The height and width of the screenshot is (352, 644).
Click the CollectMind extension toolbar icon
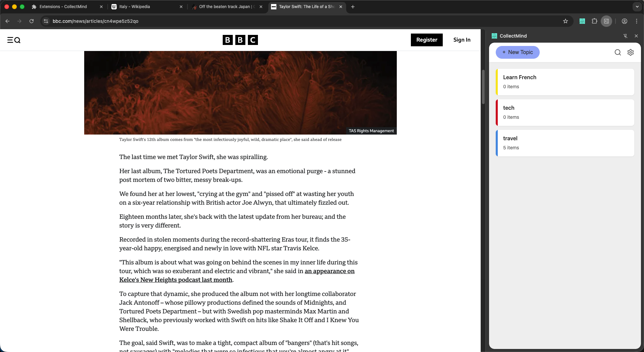coord(582,21)
